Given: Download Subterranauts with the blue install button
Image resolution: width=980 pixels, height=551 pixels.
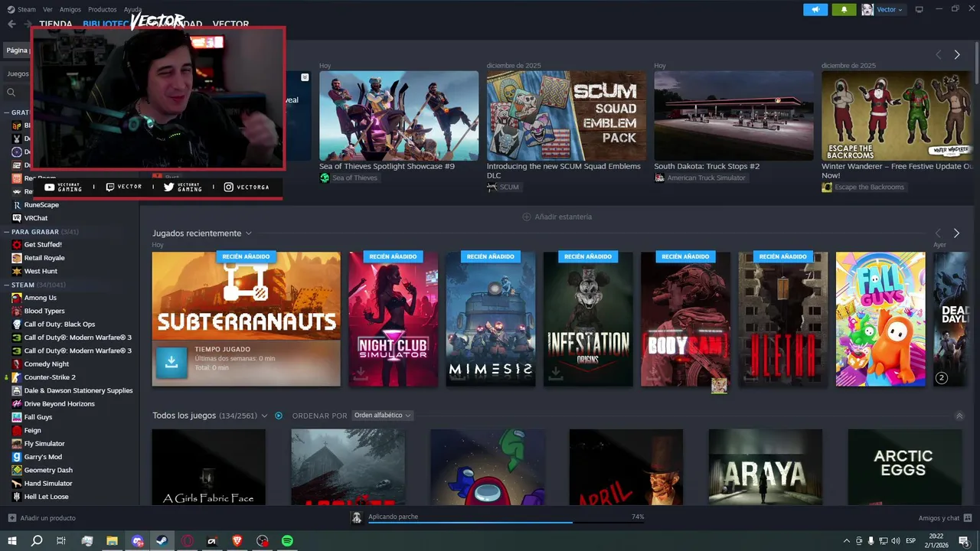Looking at the screenshot, I should pyautogui.click(x=171, y=363).
